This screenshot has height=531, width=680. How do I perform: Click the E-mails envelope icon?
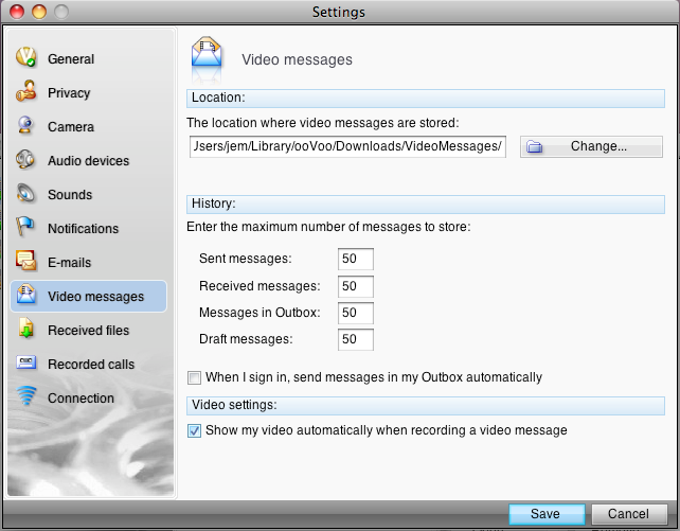[x=26, y=261]
